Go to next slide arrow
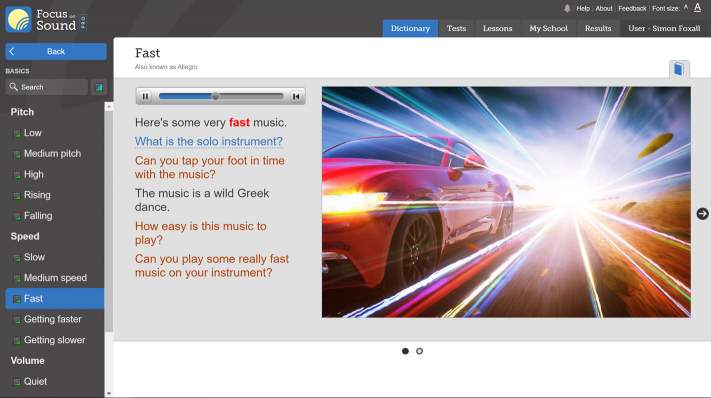Viewport: 711px width, 398px height. tap(702, 214)
